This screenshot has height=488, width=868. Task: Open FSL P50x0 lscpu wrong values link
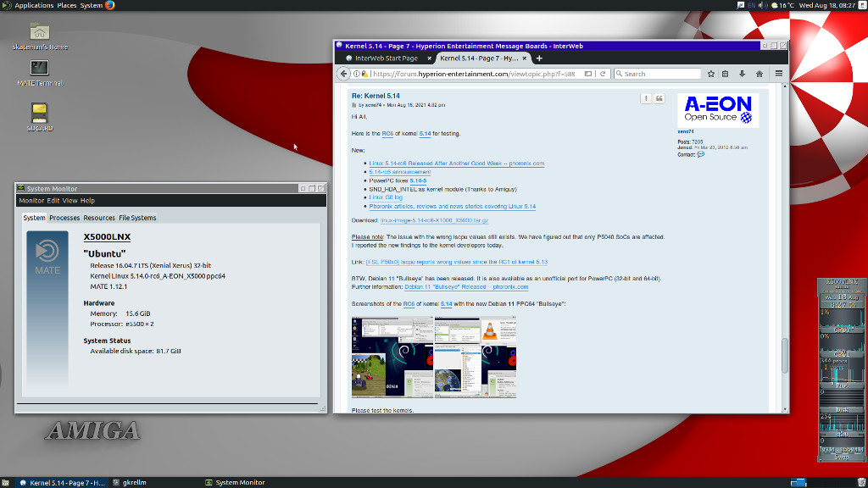coord(457,263)
